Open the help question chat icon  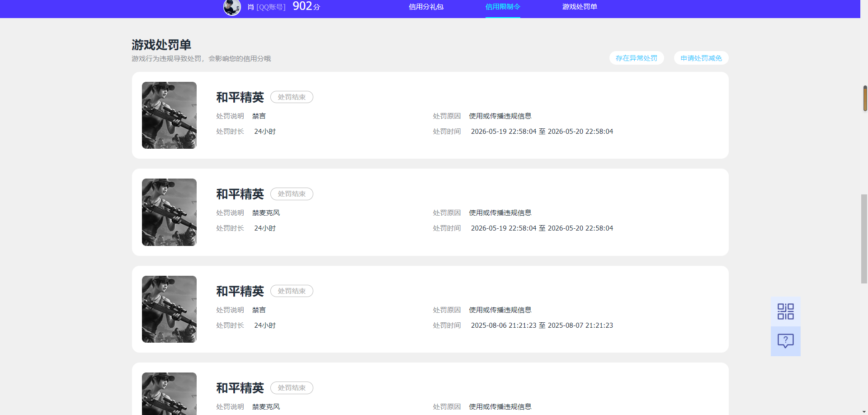785,341
